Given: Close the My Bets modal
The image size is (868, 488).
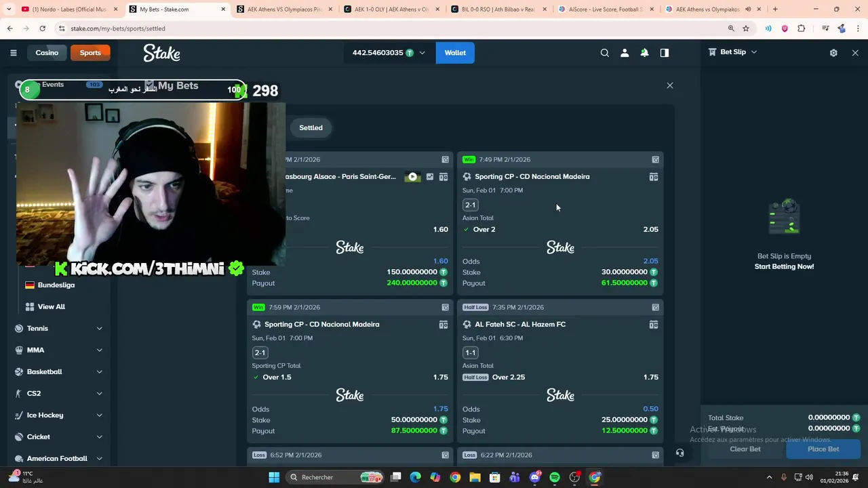Looking at the screenshot, I should (670, 85).
